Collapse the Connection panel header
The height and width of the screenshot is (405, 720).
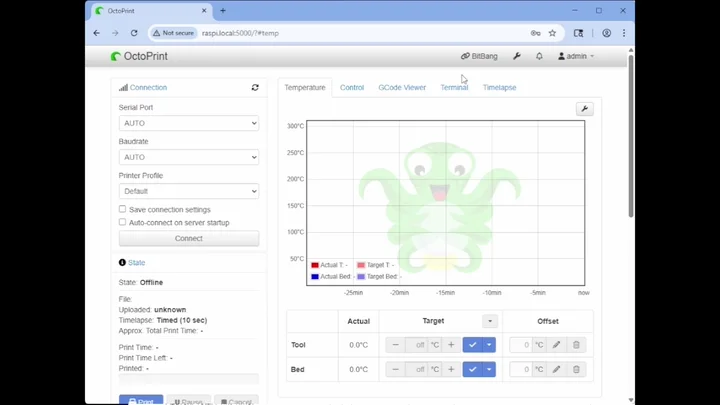[x=148, y=87]
